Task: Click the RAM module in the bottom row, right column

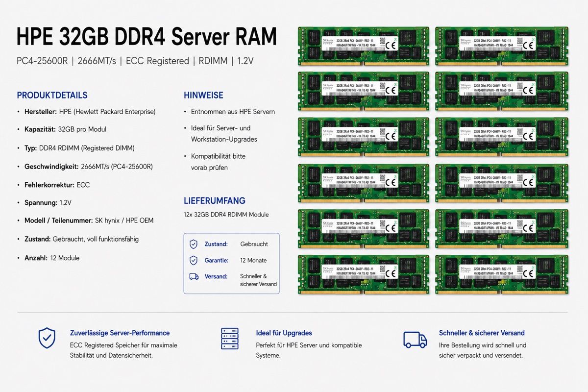Action: click(502, 275)
